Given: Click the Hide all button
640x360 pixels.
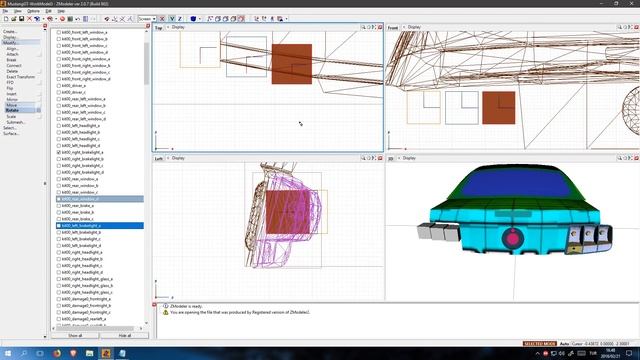Looking at the screenshot, I should point(124,336).
